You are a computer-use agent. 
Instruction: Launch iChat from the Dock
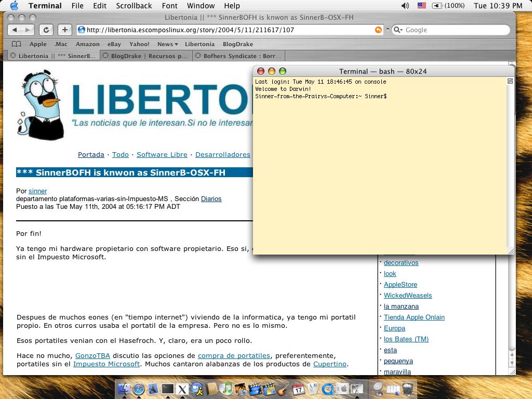click(197, 389)
